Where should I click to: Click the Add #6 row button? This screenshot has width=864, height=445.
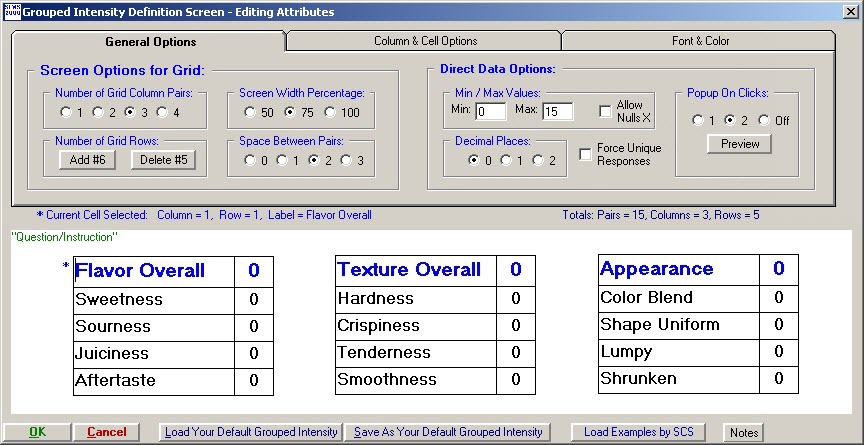(87, 160)
